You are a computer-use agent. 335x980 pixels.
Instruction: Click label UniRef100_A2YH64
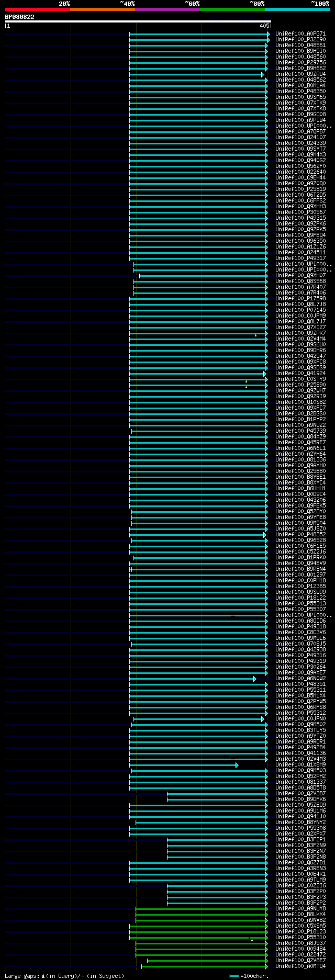tap(300, 454)
